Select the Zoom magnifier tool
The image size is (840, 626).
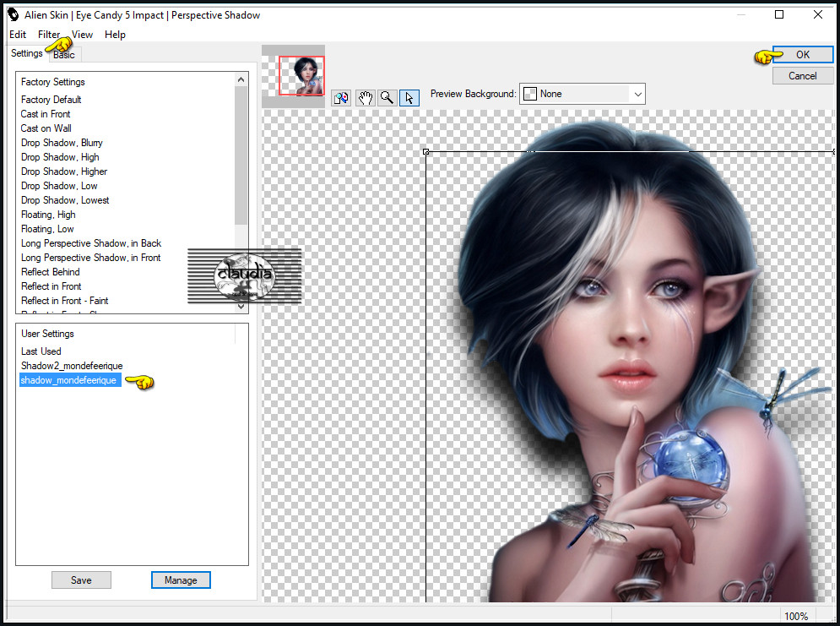point(387,97)
